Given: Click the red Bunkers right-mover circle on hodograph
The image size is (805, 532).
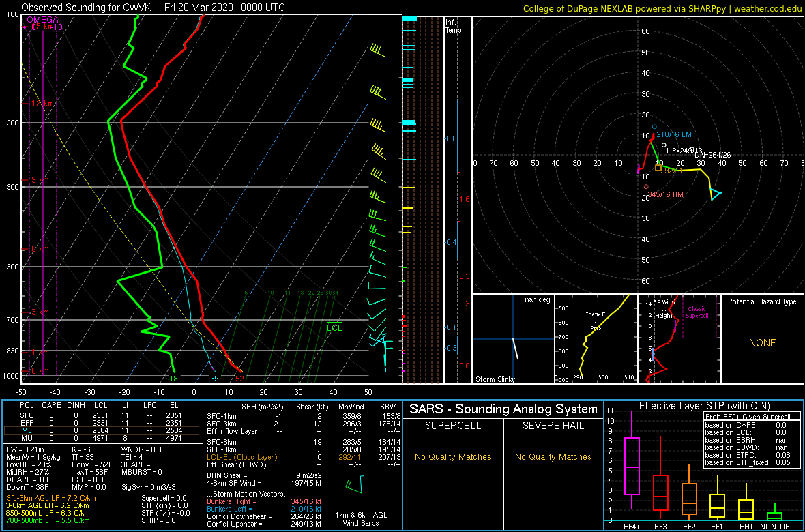Looking at the screenshot, I should coord(646,186).
